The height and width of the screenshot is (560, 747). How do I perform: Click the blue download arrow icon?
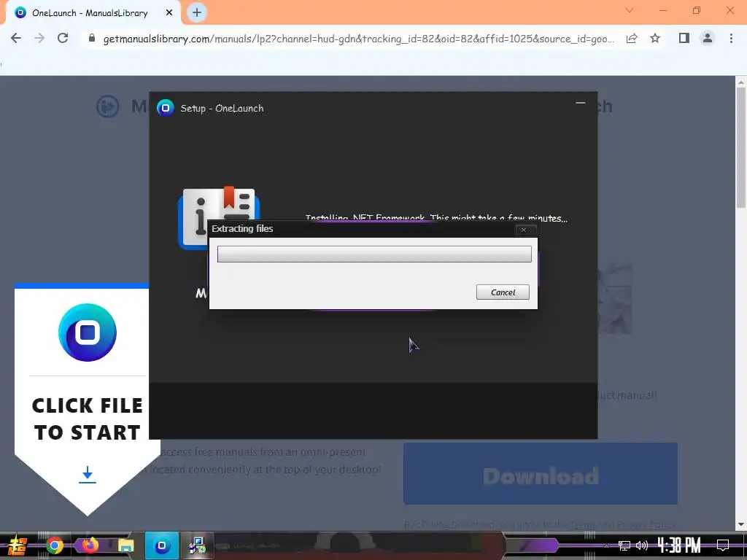[x=88, y=475]
